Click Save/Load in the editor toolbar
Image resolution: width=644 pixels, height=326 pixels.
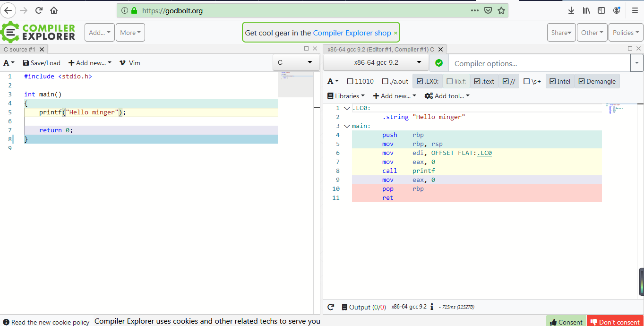point(42,63)
